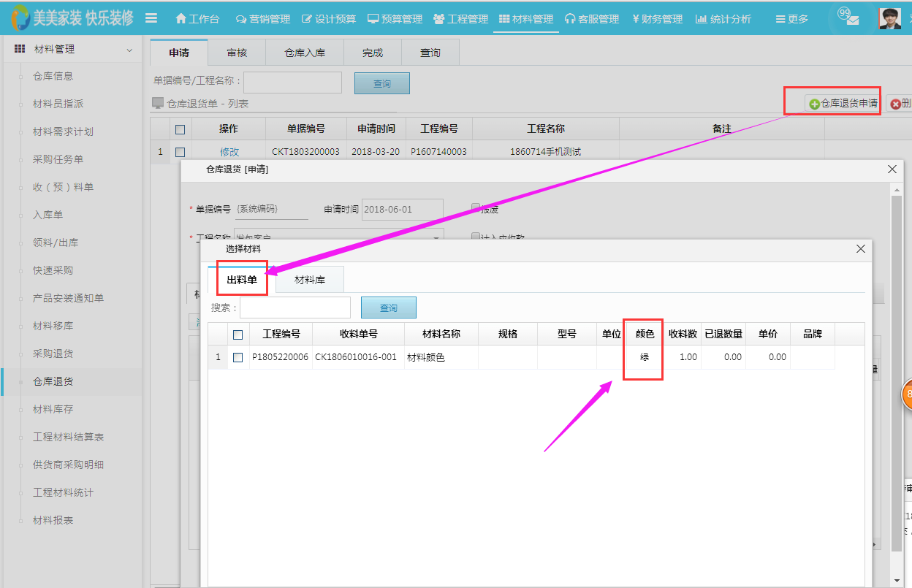
Task: Check the P1805220006 material row checkbox
Action: [x=237, y=358]
